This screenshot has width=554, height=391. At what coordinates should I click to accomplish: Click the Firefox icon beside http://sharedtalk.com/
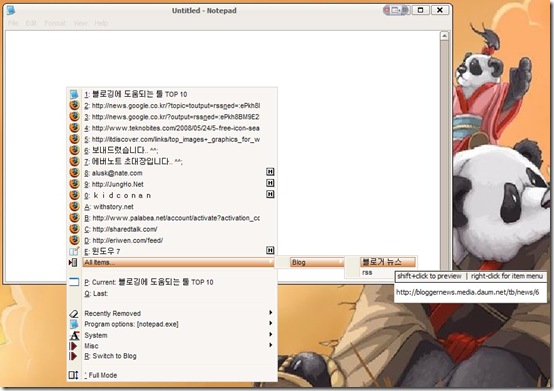[x=74, y=229]
